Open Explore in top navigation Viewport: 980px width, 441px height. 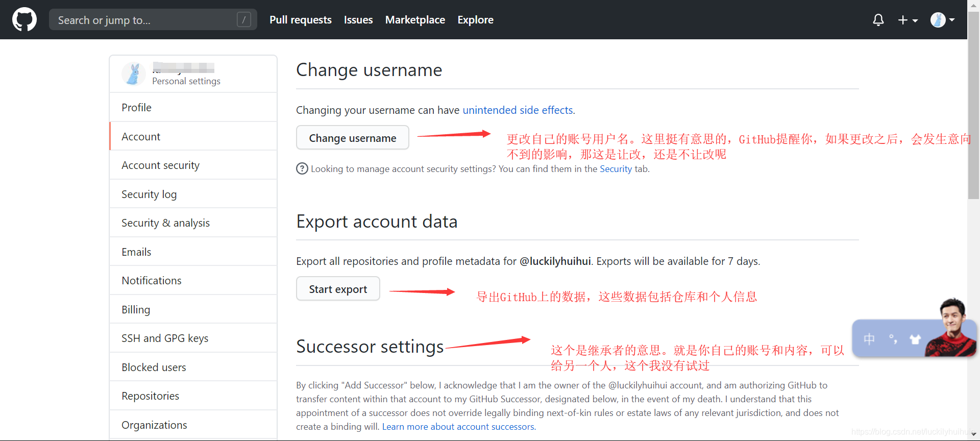click(x=475, y=20)
